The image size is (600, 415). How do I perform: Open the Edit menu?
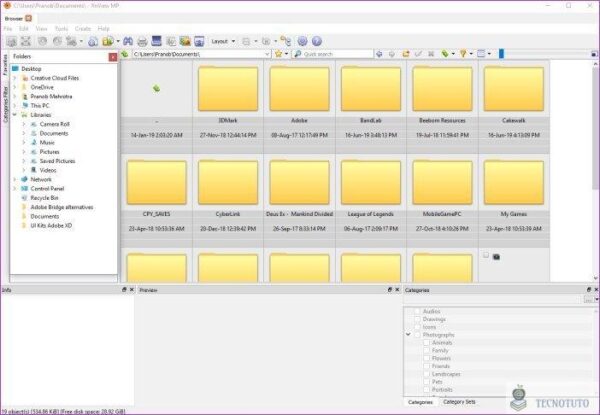(x=24, y=29)
